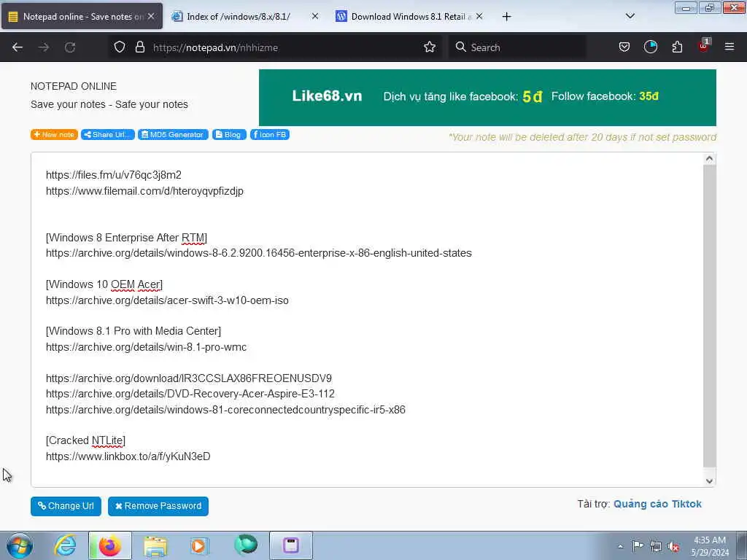Click the Change Url button

pyautogui.click(x=66, y=506)
